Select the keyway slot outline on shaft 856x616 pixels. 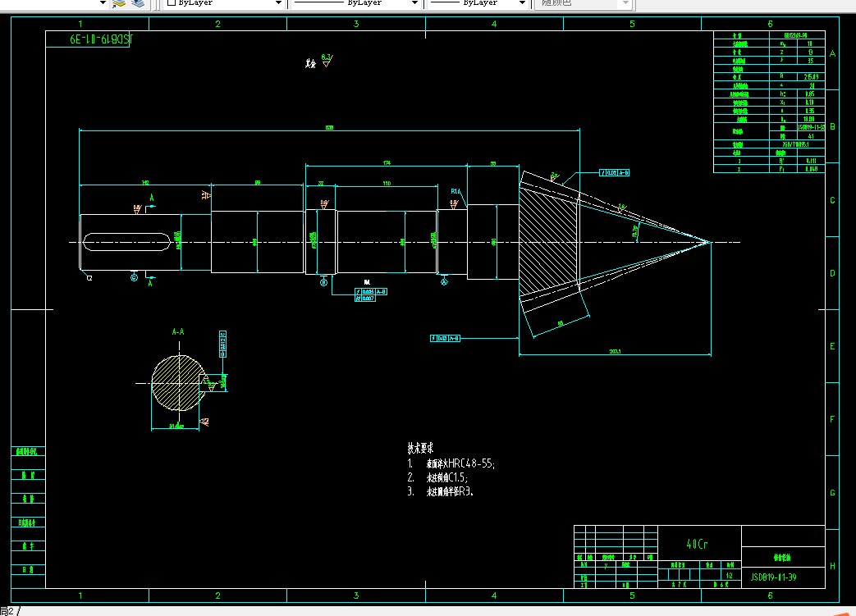pyautogui.click(x=126, y=242)
